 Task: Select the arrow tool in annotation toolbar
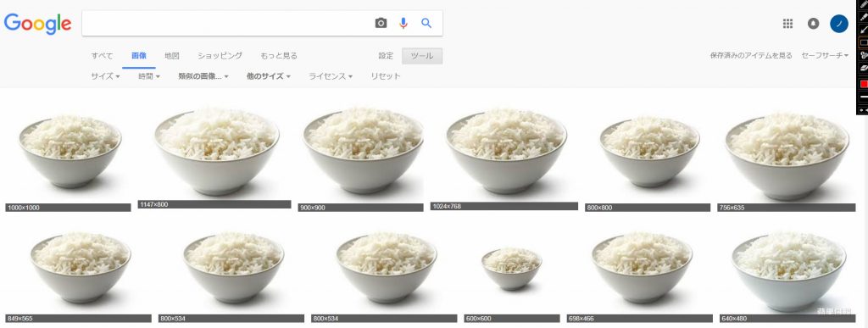(864, 30)
